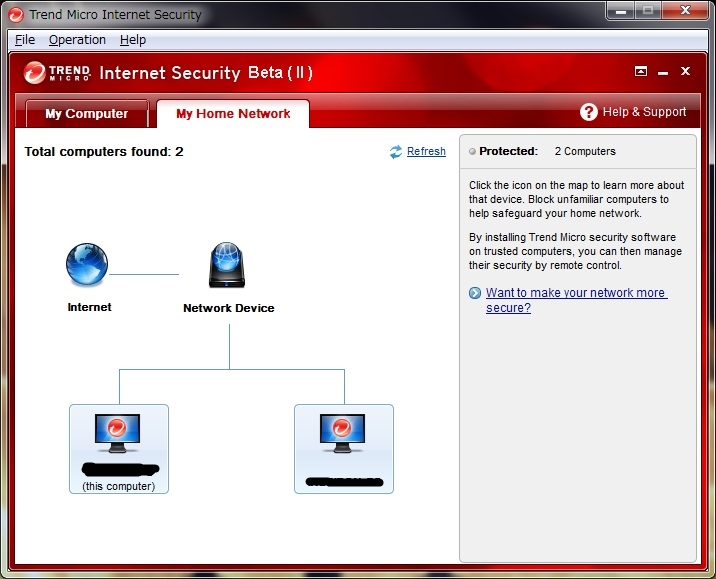Click the '(this computer)' caption
This screenshot has width=716, height=579.
coord(119,486)
